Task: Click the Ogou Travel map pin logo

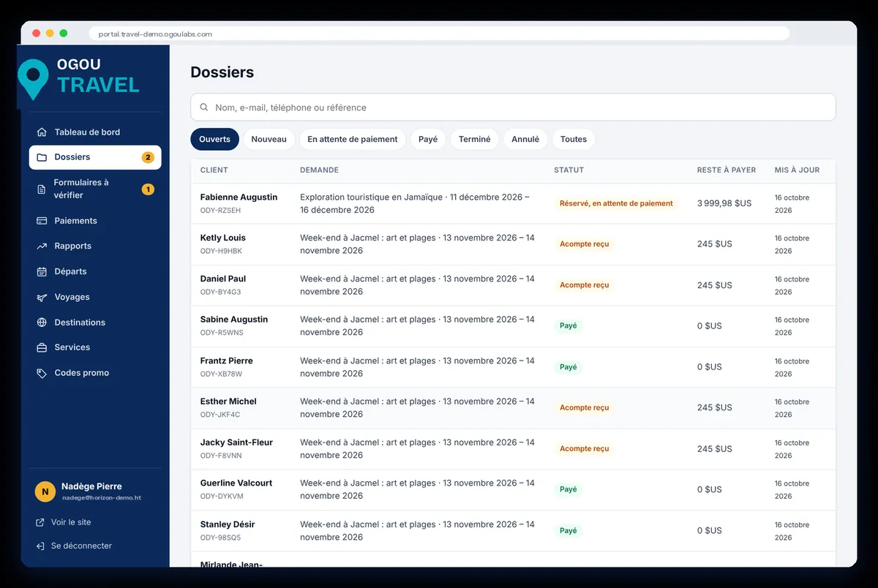Action: tap(33, 79)
